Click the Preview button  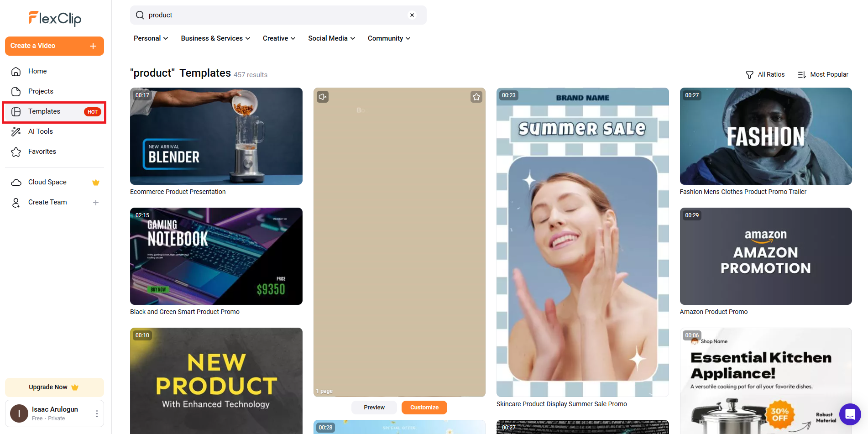click(374, 408)
